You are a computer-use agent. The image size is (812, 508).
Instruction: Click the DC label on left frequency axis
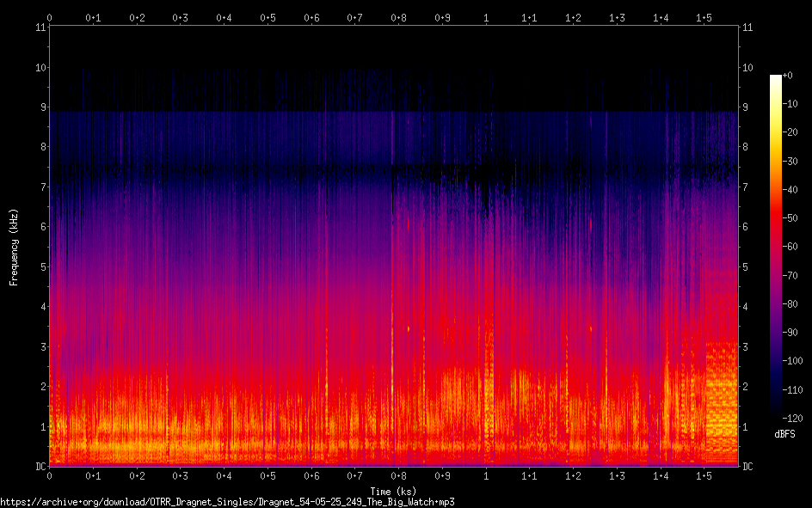tap(40, 467)
